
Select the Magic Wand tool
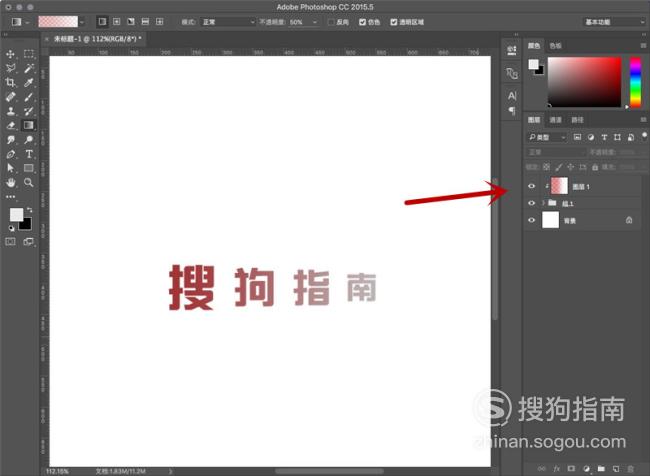[29, 68]
